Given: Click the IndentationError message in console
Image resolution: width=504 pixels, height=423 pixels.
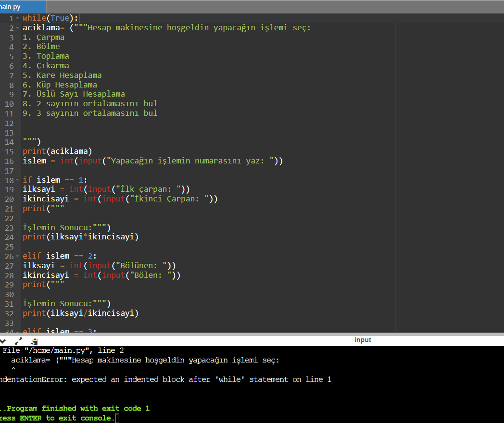Looking at the screenshot, I should pyautogui.click(x=165, y=380).
